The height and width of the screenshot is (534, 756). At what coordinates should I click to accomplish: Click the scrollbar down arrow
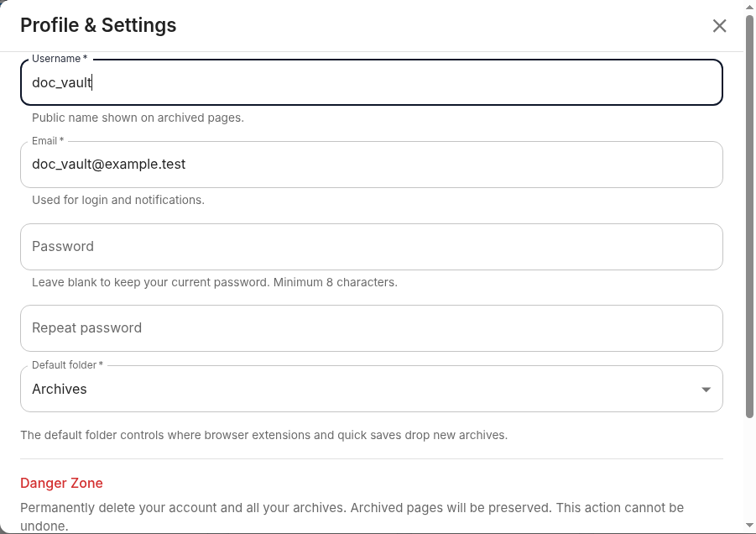coord(749,526)
